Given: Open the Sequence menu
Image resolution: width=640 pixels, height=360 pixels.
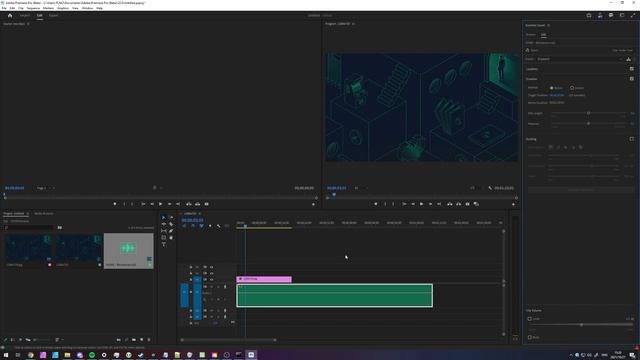Looking at the screenshot, I should (x=33, y=8).
